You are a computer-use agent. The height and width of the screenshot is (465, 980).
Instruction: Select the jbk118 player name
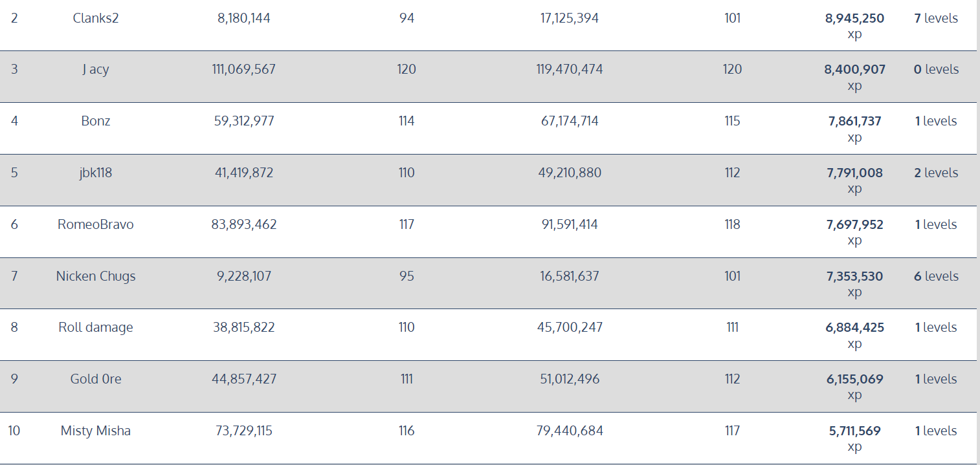[x=96, y=173]
